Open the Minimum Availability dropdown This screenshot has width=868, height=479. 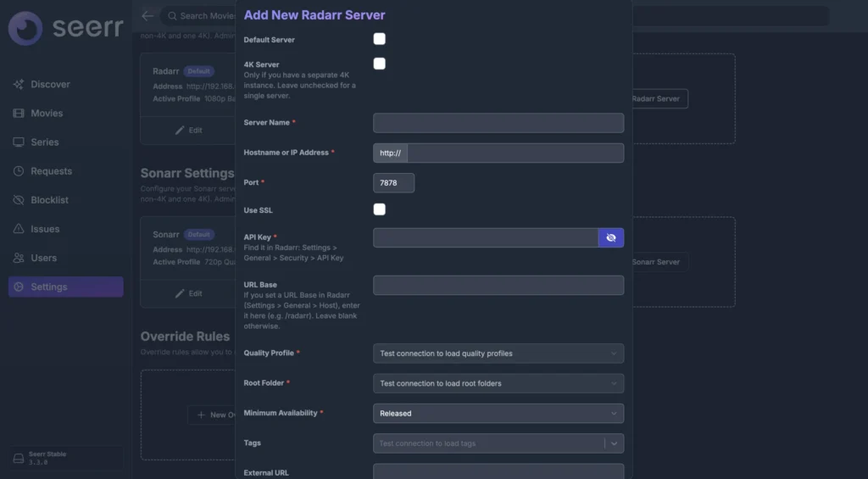[x=498, y=413]
